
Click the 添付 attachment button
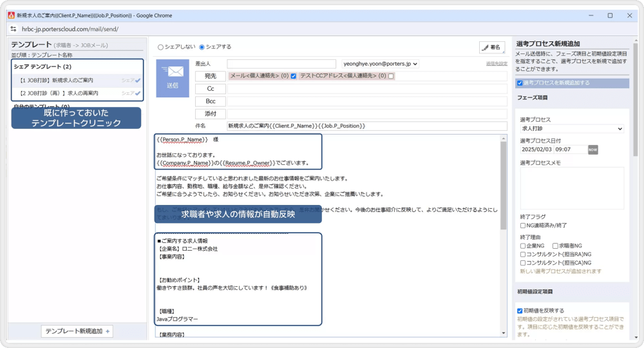(x=210, y=113)
